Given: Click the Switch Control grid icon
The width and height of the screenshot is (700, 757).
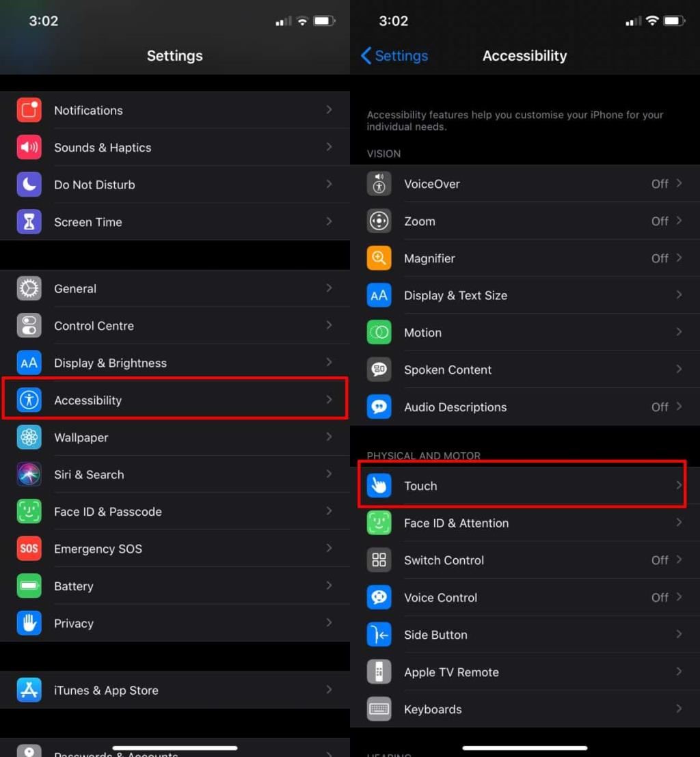Looking at the screenshot, I should pos(379,560).
